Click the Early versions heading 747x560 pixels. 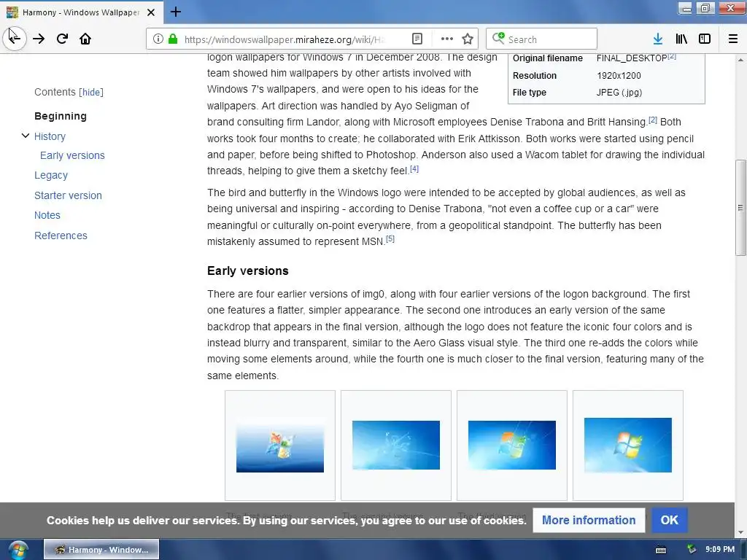[x=248, y=271]
